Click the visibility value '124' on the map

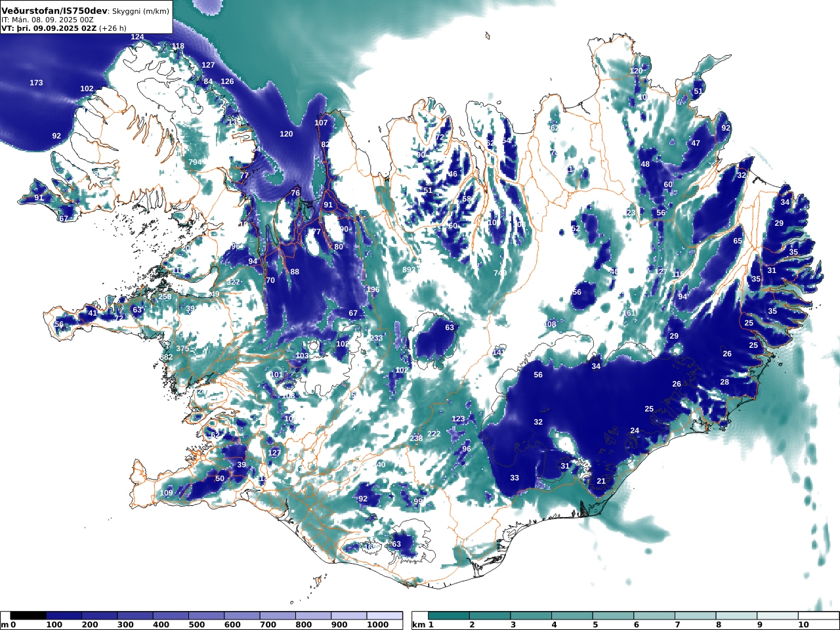[137, 37]
